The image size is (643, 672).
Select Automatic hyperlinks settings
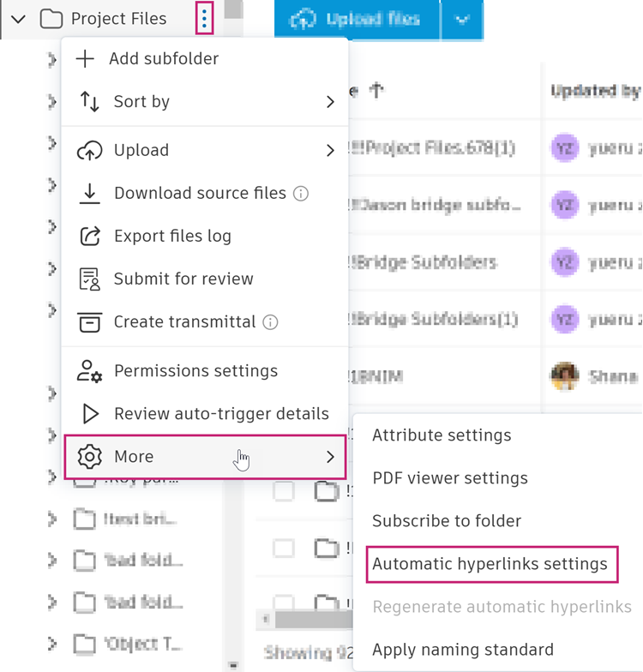point(490,564)
